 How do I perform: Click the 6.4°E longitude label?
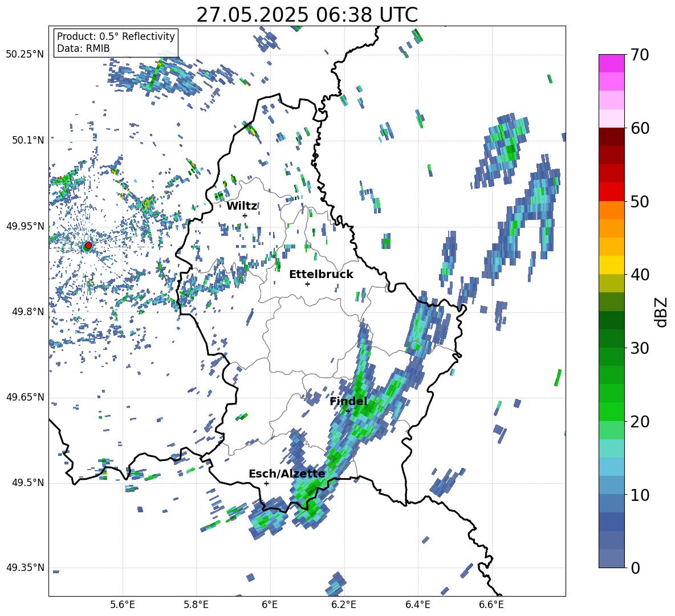coord(417,605)
